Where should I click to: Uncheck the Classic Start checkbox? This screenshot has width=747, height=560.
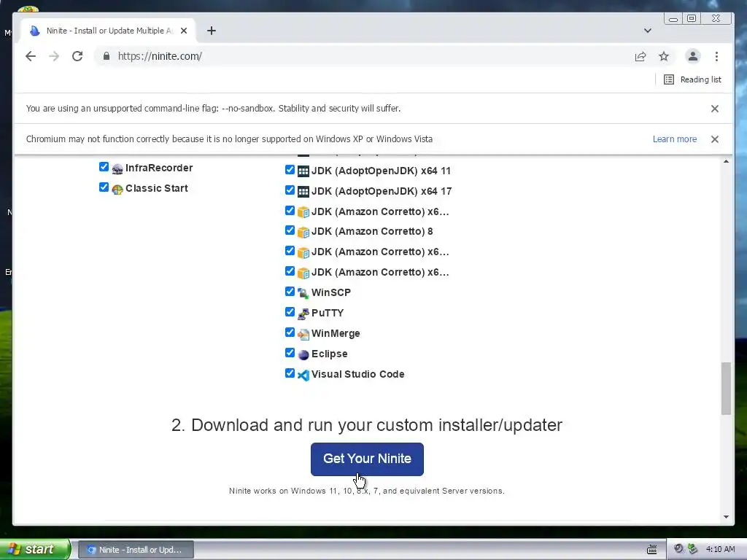click(104, 187)
